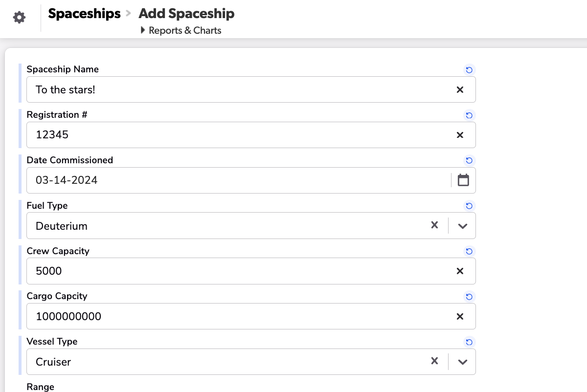The image size is (587, 392).
Task: Click the reset icon for Vessel Type
Action: coord(469,342)
